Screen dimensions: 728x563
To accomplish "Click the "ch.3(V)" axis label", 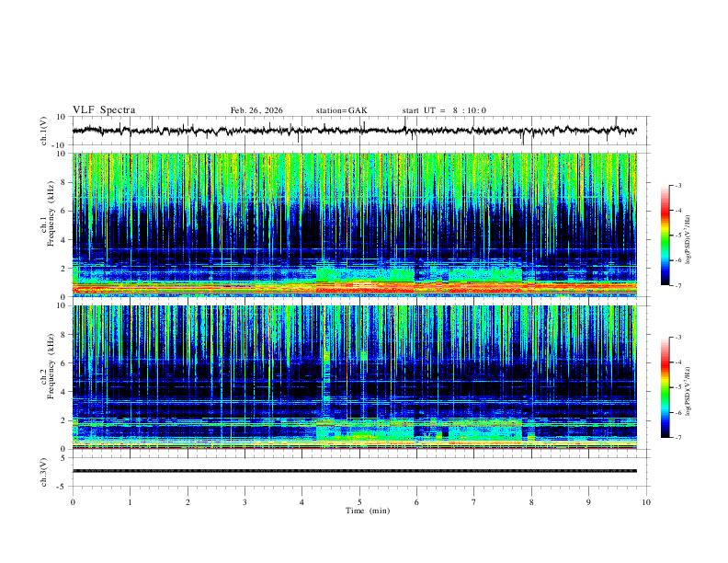I will 44,472.
